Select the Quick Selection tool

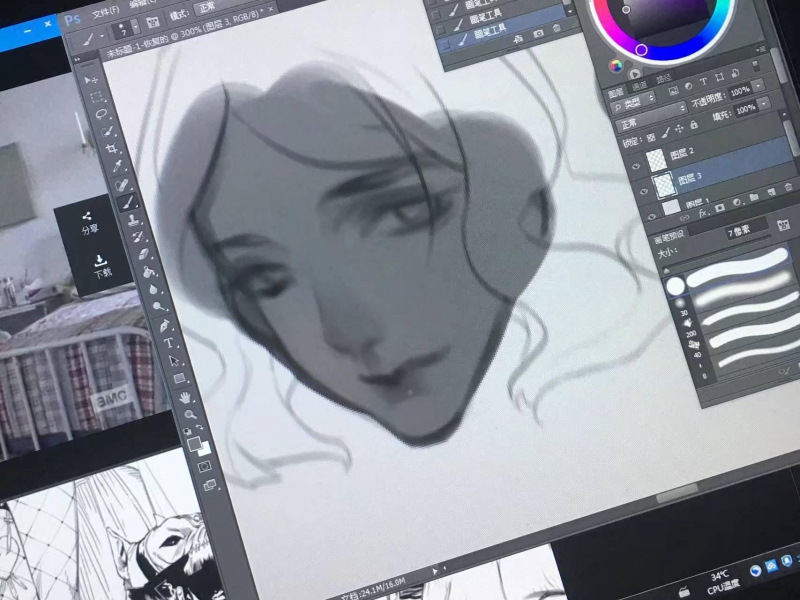107,132
